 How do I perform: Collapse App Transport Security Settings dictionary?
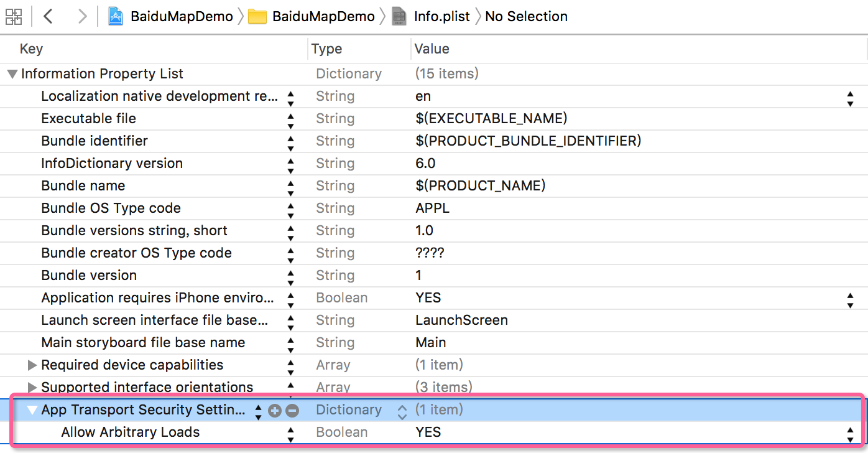(32, 410)
